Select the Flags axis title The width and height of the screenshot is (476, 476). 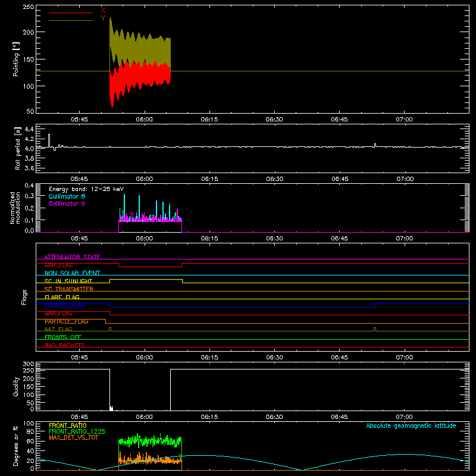24,297
